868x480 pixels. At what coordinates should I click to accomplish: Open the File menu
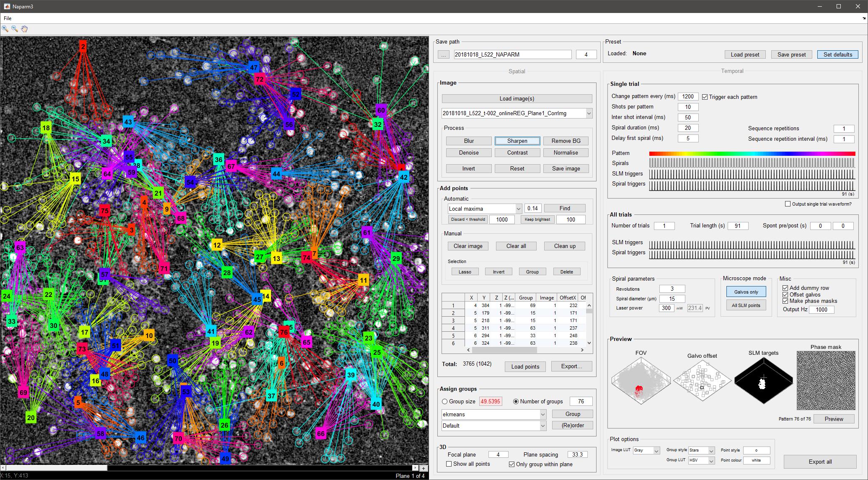(8, 18)
